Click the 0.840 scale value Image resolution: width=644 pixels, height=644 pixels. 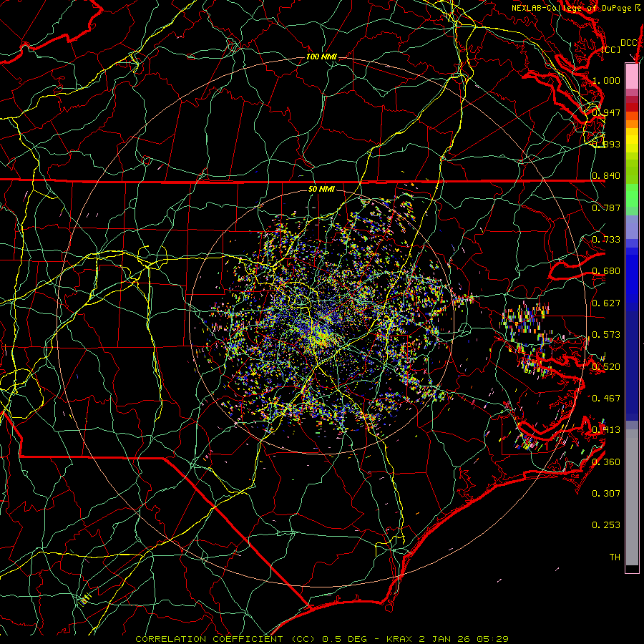coord(606,176)
